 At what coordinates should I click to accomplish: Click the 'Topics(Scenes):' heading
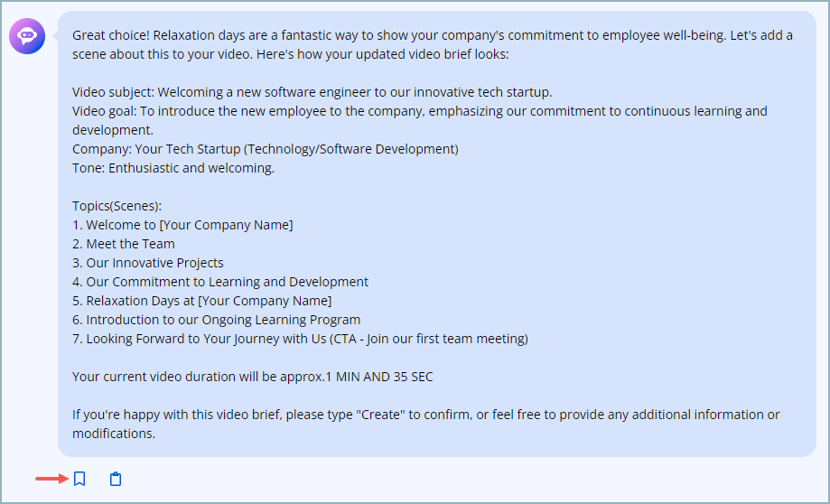[x=117, y=206]
